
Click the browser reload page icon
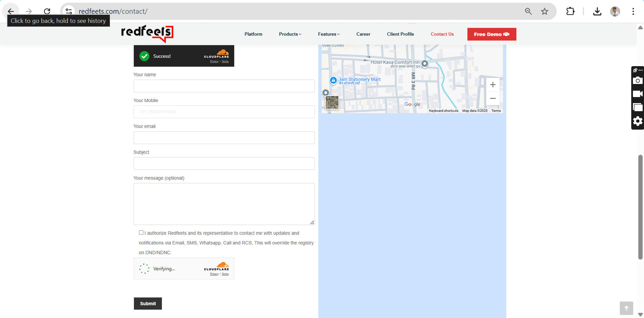pyautogui.click(x=47, y=11)
